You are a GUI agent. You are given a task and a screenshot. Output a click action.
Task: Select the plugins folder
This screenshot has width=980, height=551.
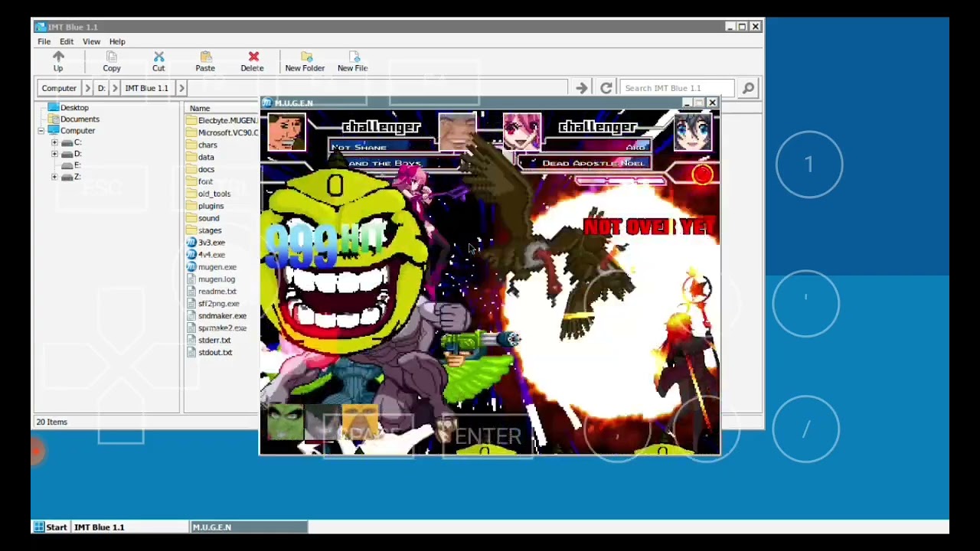[x=206, y=206]
